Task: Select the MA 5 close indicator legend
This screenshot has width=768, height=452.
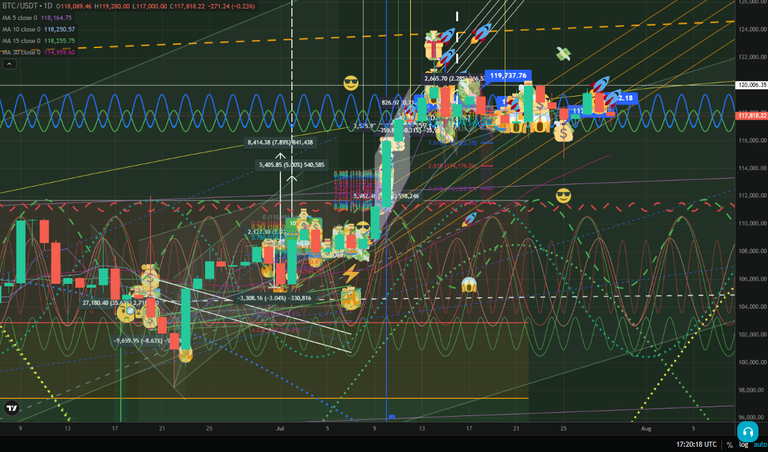Action: click(x=37, y=18)
